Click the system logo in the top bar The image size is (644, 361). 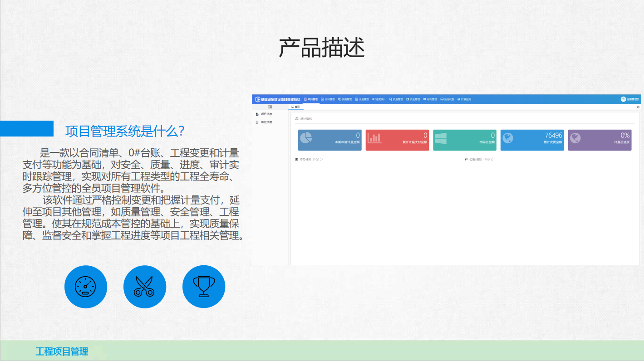click(258, 99)
